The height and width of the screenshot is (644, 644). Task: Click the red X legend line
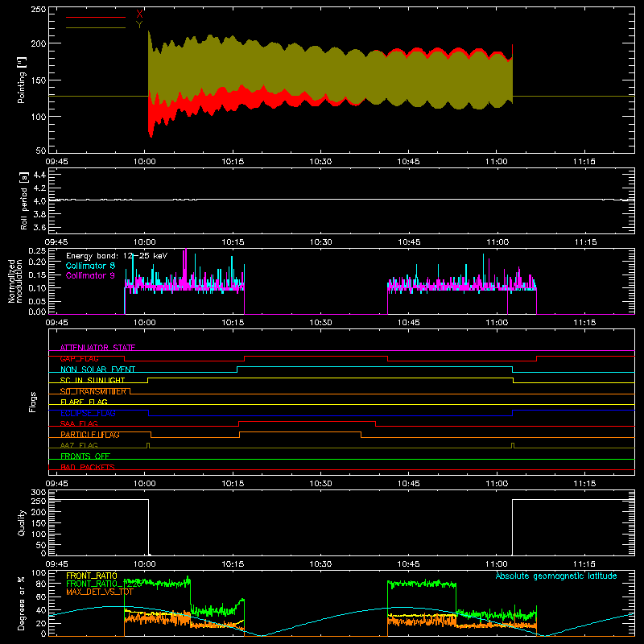click(96, 17)
